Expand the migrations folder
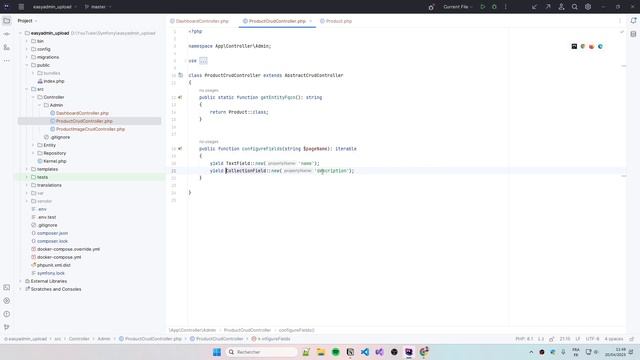640x360 pixels. [x=27, y=57]
